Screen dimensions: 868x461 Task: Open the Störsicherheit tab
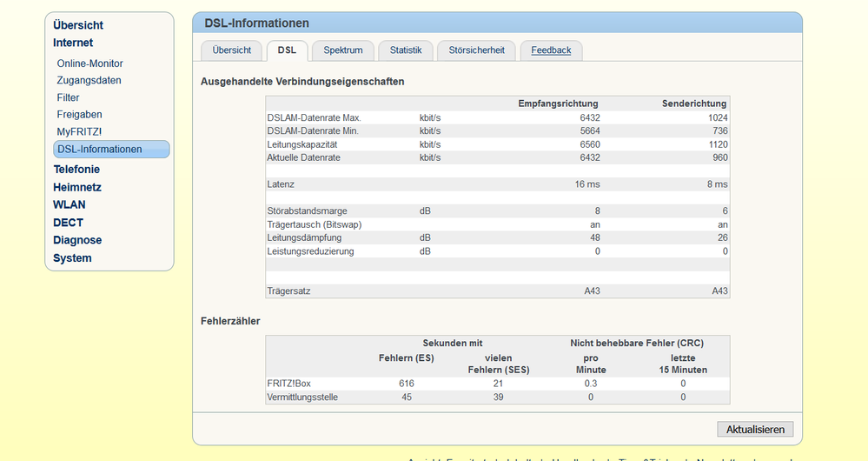click(477, 50)
